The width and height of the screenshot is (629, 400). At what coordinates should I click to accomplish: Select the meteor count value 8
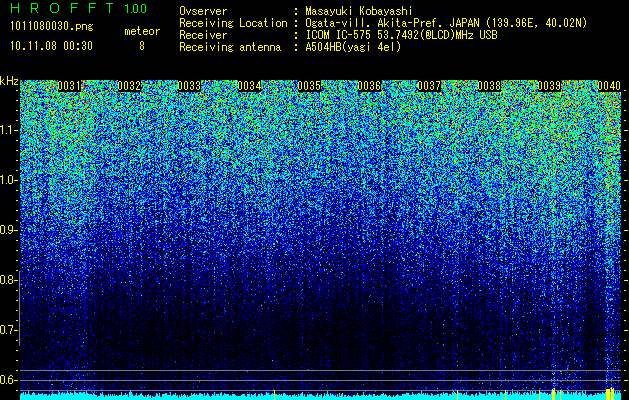tap(142, 46)
